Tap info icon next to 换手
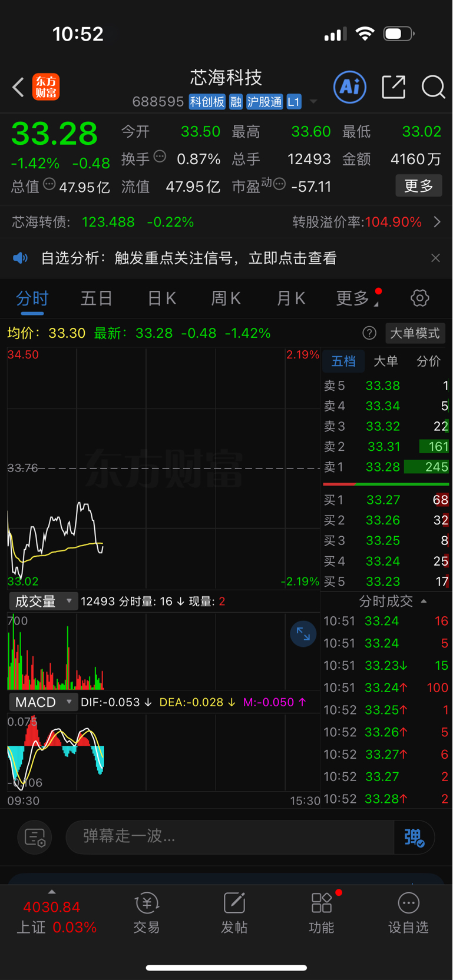 pos(160,157)
